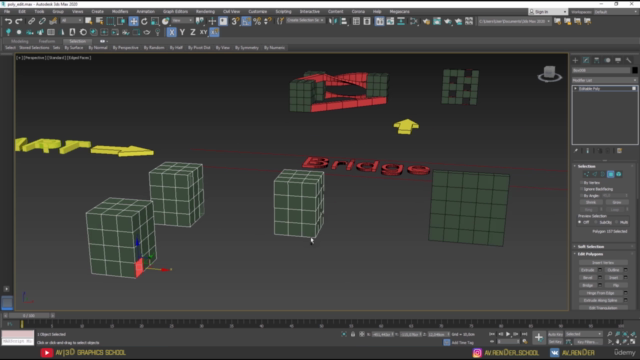Select Element sub-object level icon
640x360 pixels.
click(619, 174)
